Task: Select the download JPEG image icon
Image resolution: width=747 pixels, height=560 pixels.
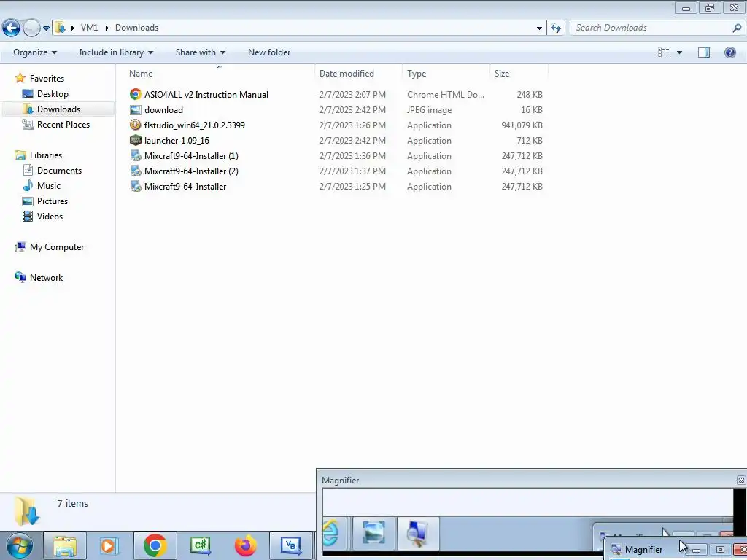Action: coord(136,110)
